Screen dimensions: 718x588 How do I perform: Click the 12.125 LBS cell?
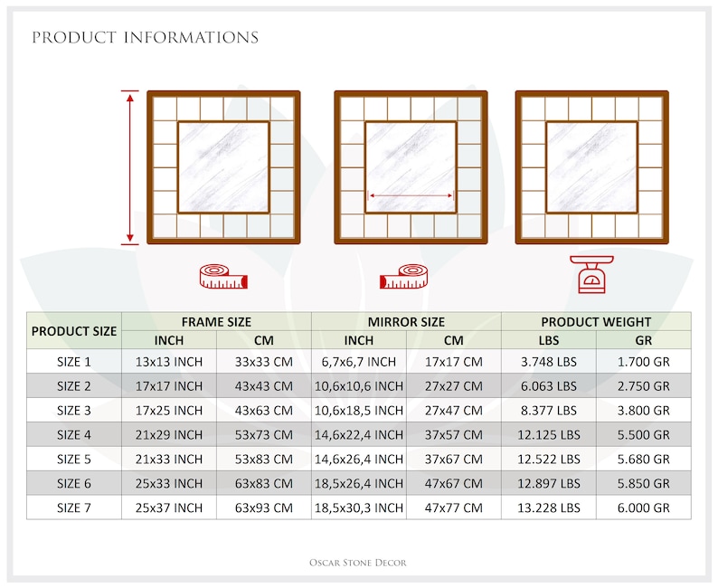[x=549, y=434]
